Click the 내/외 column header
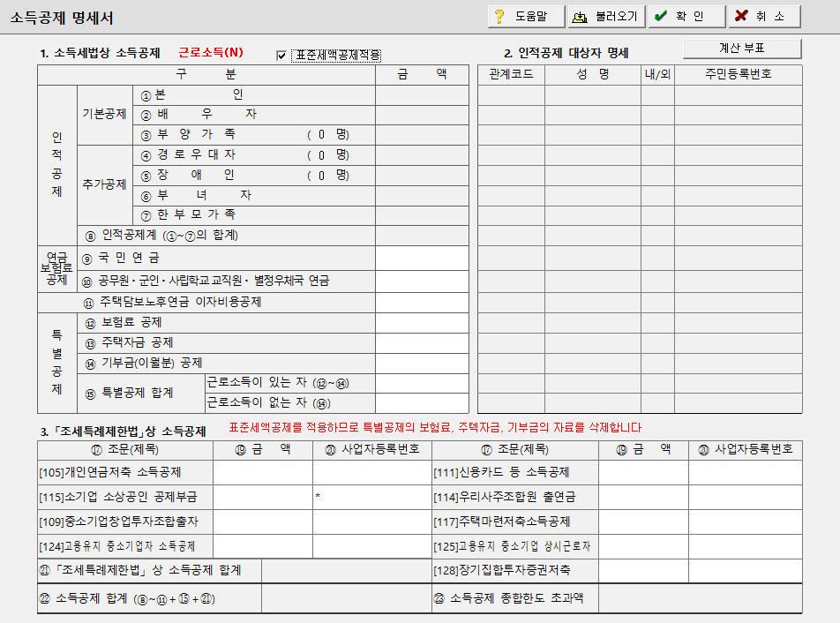 (x=658, y=74)
